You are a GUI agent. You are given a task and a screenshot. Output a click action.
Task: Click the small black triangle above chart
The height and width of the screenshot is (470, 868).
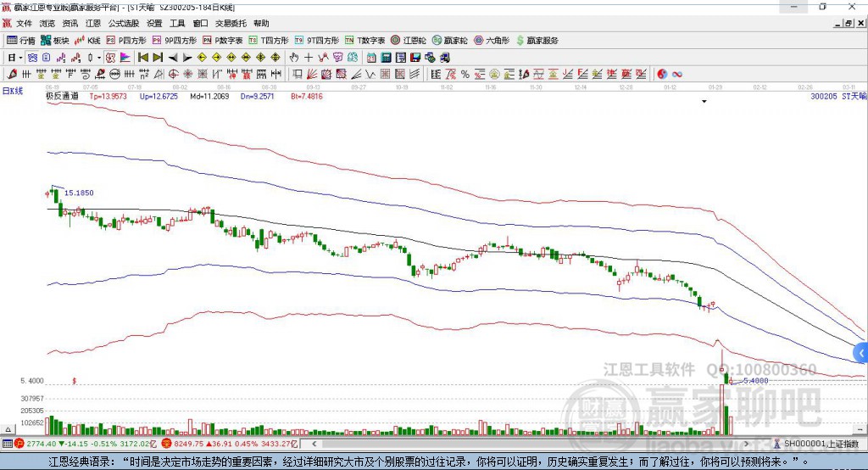coord(704,102)
